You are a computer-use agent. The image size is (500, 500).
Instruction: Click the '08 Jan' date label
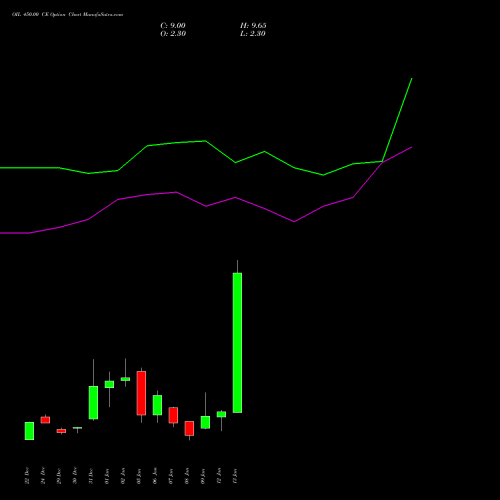pyautogui.click(x=187, y=476)
